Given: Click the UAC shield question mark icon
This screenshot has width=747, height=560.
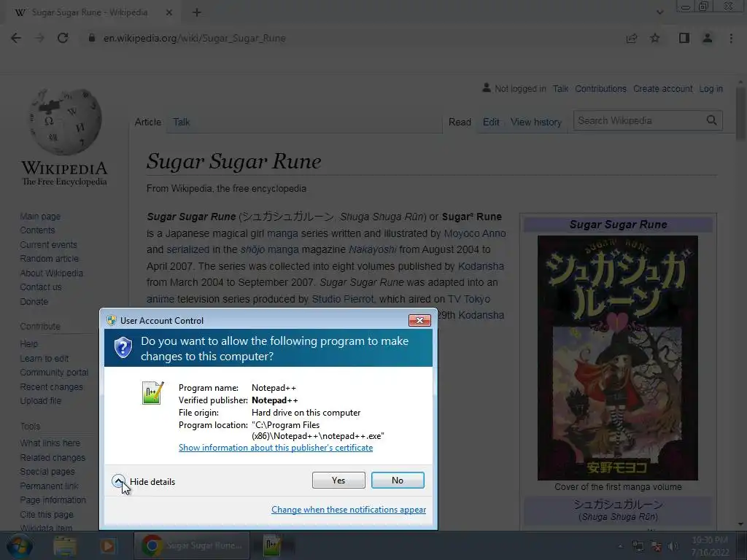Looking at the screenshot, I should (x=123, y=348).
